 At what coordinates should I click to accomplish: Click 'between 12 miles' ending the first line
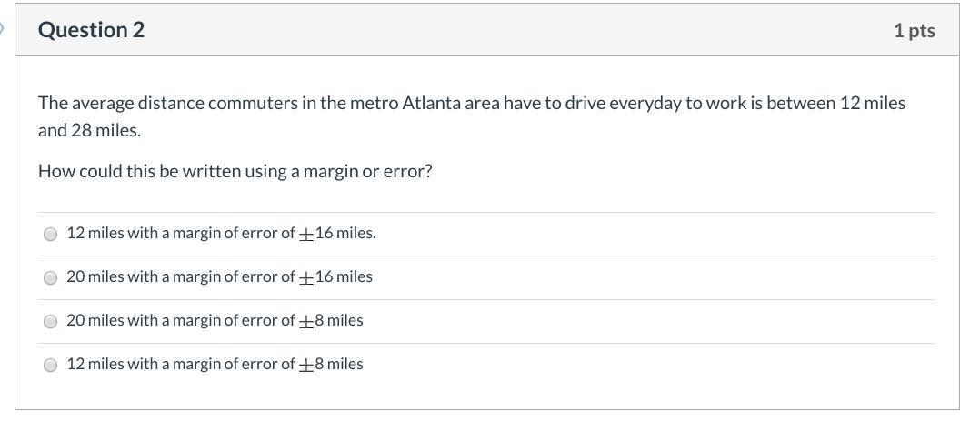coord(836,103)
